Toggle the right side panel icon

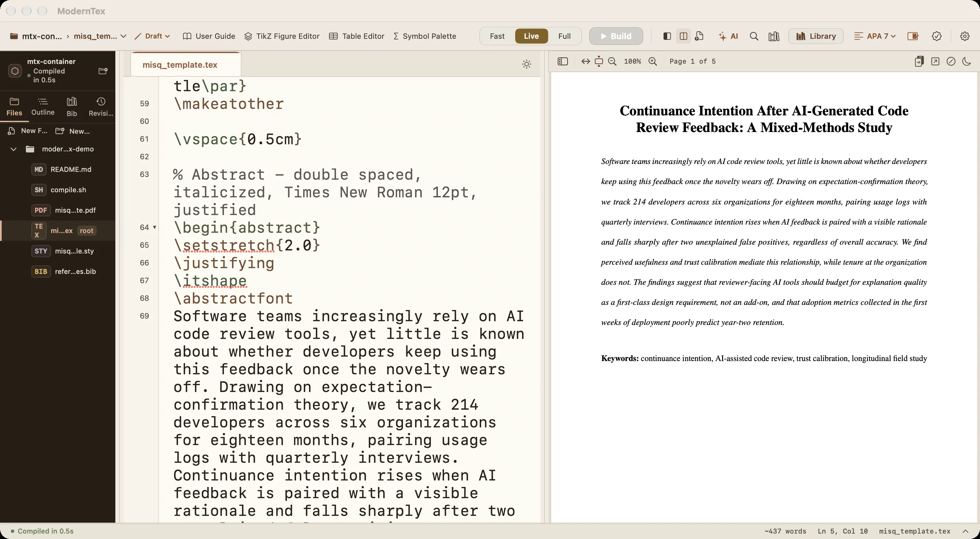(x=913, y=36)
